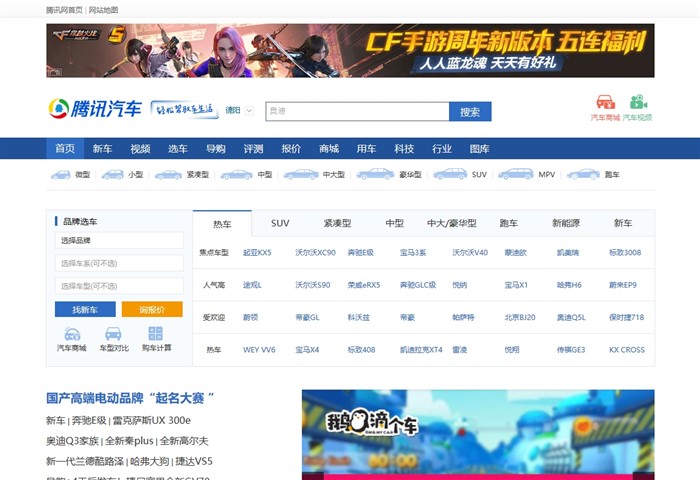
Task: Open the 奥迪Q5L car link
Action: click(x=571, y=317)
